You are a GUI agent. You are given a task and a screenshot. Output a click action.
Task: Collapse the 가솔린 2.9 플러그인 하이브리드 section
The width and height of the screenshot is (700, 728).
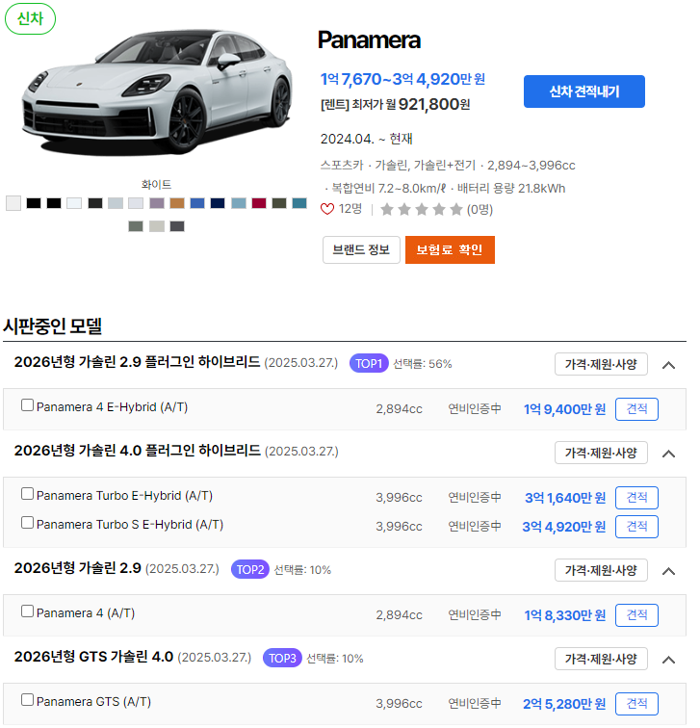668,365
